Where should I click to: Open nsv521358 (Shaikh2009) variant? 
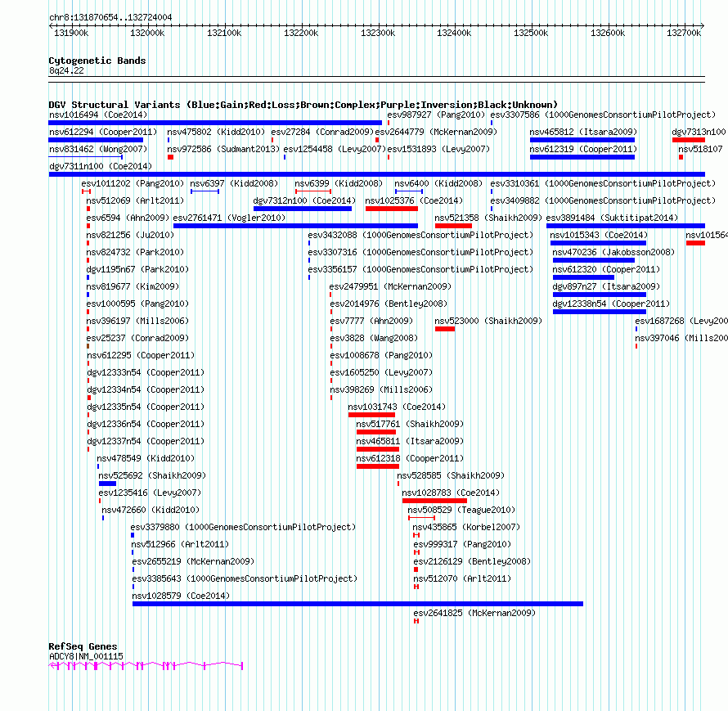(x=488, y=218)
